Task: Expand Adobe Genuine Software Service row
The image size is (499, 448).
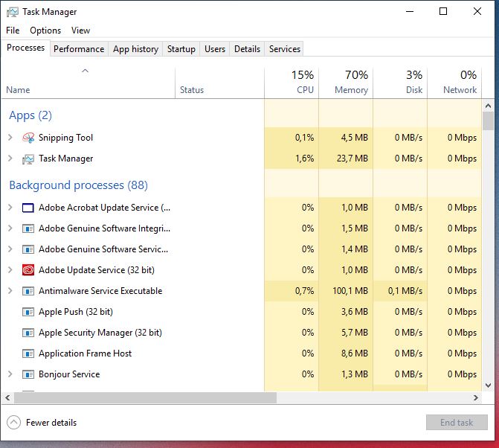Action: 10,249
